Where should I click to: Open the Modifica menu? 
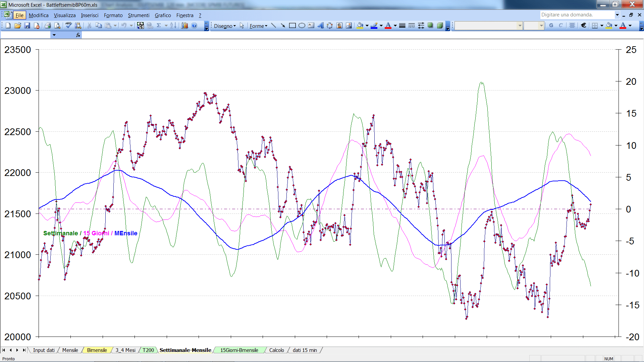click(39, 15)
